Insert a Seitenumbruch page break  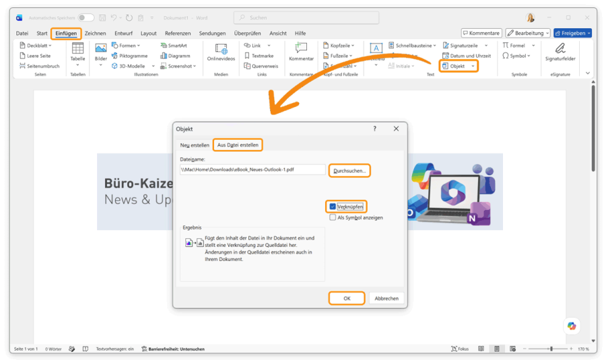(40, 66)
